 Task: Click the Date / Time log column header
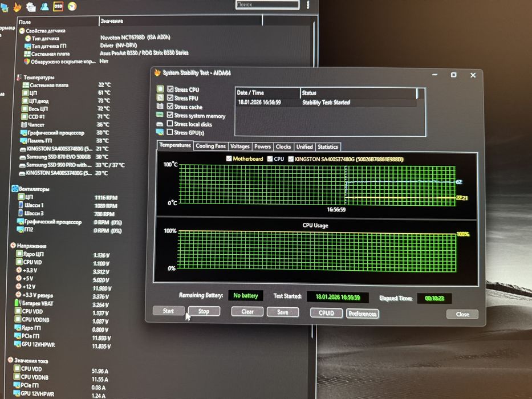(x=267, y=92)
